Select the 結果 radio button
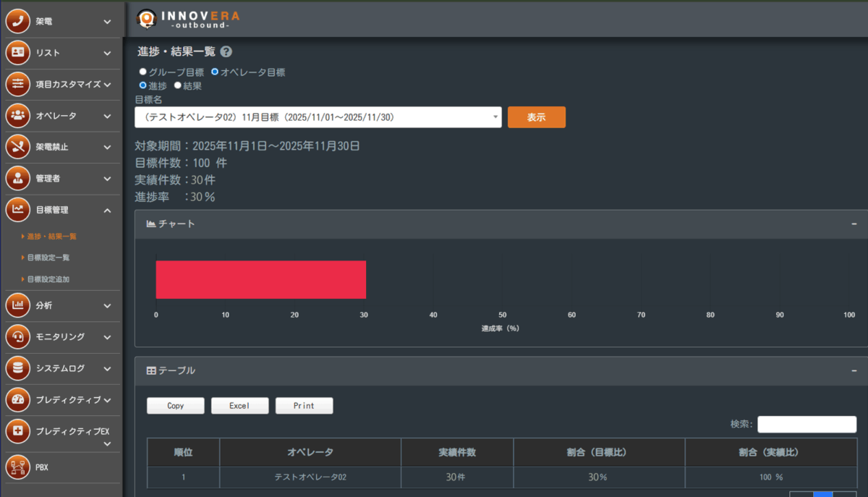This screenshot has height=497, width=868. pyautogui.click(x=177, y=85)
